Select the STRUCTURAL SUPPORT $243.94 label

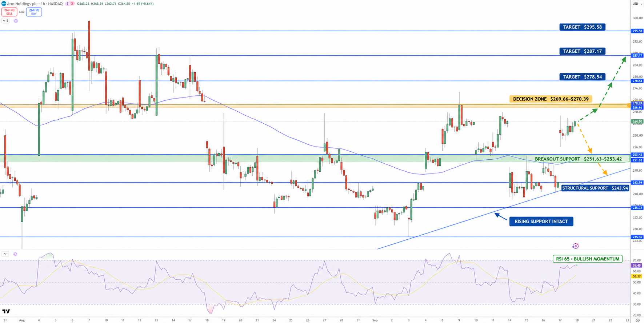(595, 188)
